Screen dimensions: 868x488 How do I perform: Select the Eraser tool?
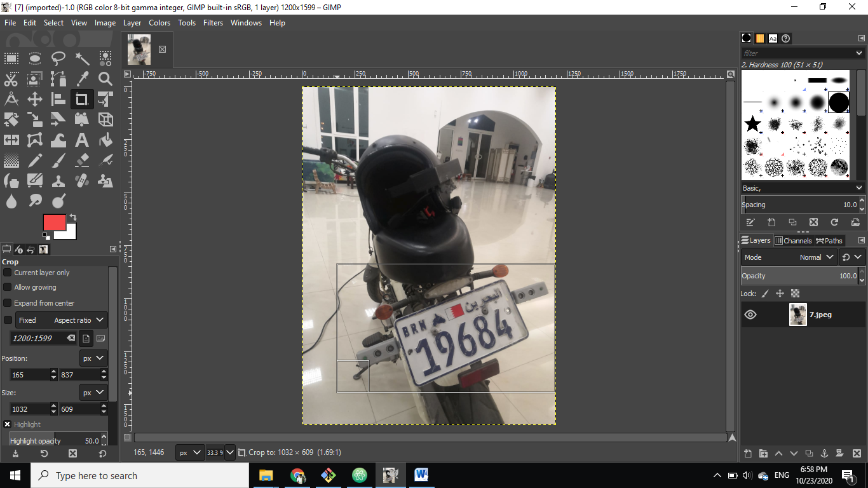coord(82,160)
